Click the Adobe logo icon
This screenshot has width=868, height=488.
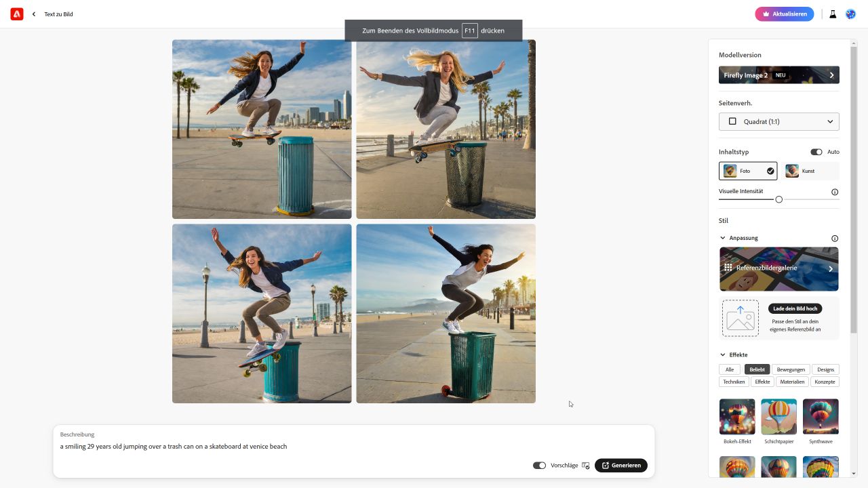(x=17, y=14)
